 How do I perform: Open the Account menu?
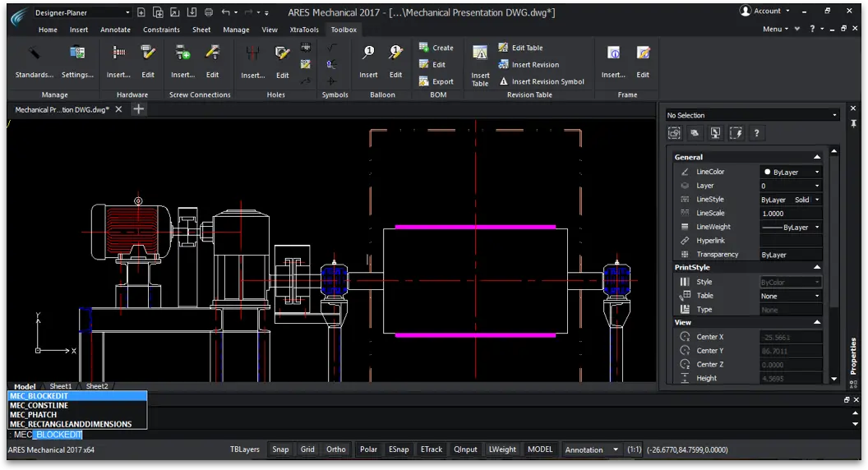pyautogui.click(x=765, y=11)
